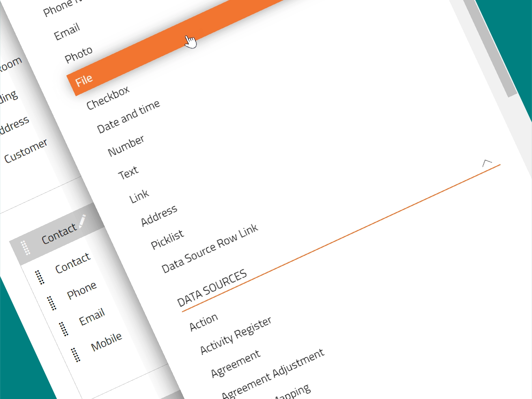This screenshot has width=532, height=399.
Task: Choose the Agreement data source
Action: 236,364
